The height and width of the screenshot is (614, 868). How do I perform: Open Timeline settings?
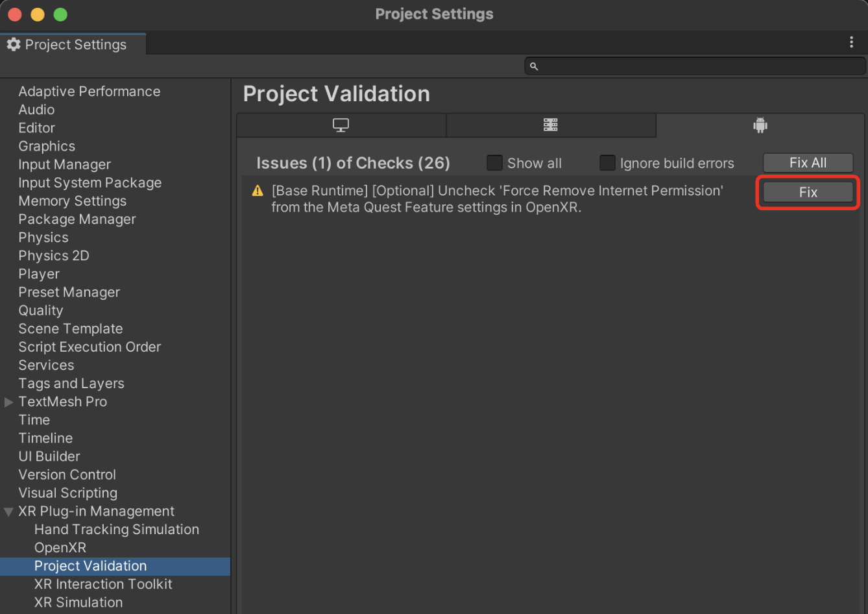[45, 438]
